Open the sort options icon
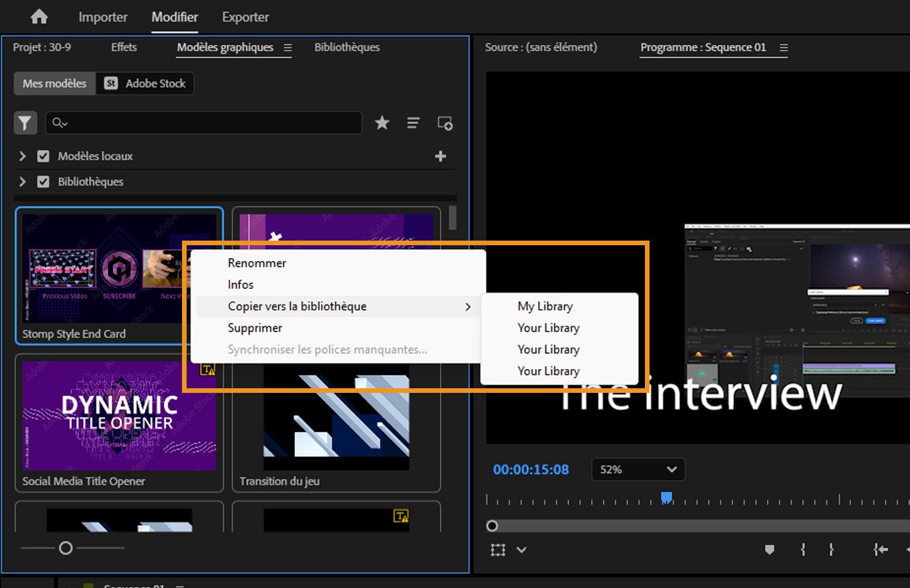 [x=413, y=123]
